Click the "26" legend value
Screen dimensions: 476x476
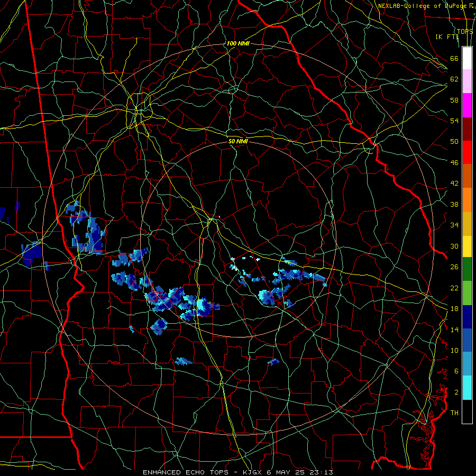point(454,267)
